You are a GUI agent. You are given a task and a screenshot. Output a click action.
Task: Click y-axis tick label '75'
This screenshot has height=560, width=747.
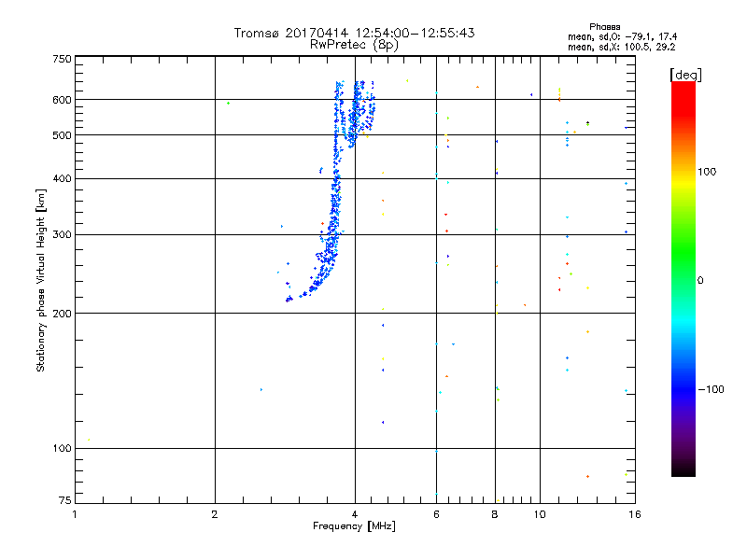pos(65,500)
